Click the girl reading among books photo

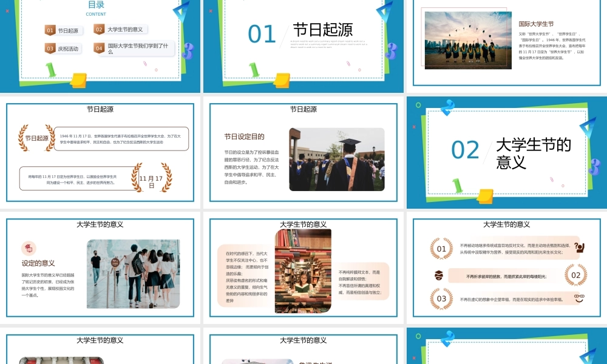pyautogui.click(x=303, y=271)
